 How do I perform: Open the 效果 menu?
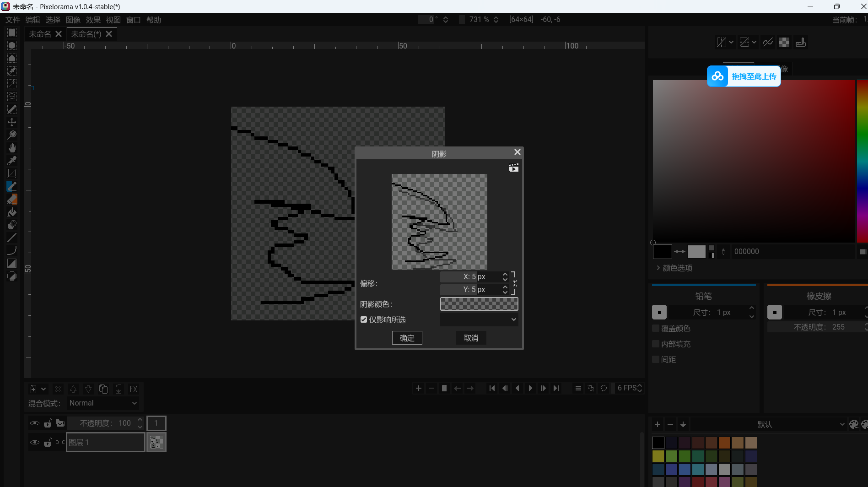[93, 20]
